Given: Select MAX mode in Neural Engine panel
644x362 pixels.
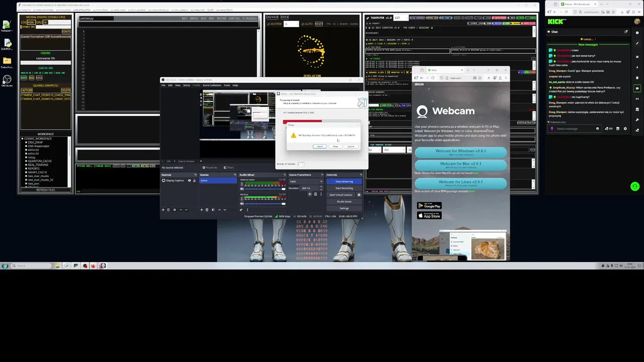Looking at the screenshot, I should [39, 78].
